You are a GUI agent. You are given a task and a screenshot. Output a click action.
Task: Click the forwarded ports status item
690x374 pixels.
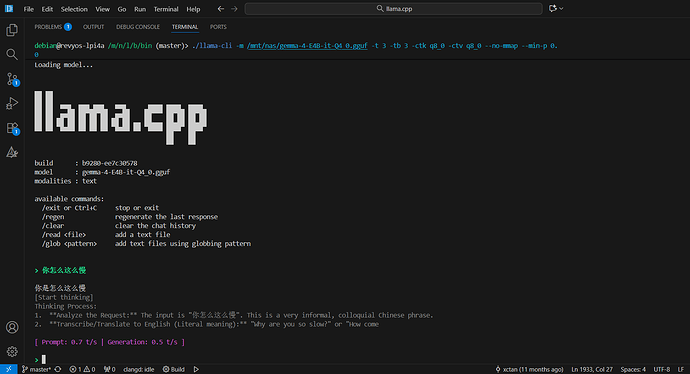[110, 369]
